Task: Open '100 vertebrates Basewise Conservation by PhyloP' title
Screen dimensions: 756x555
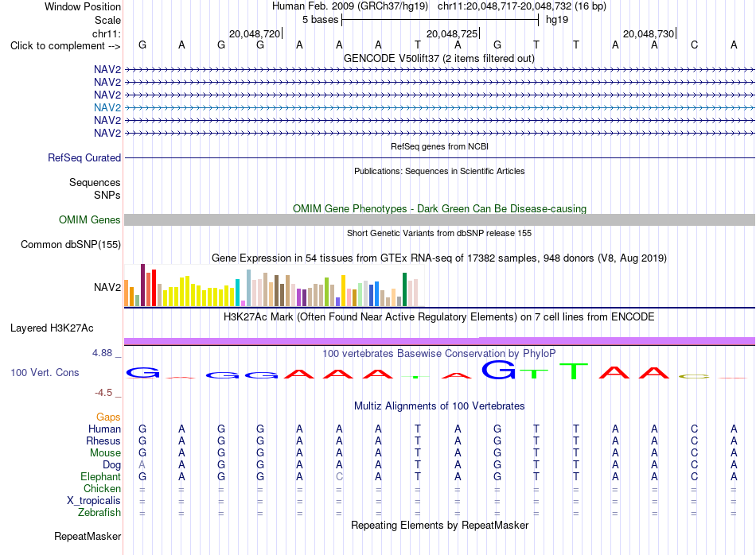Action: (439, 353)
